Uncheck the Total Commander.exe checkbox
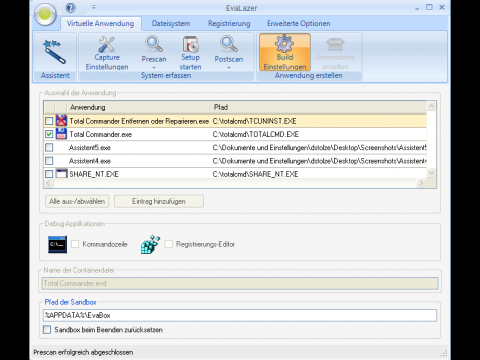480x360 pixels. click(x=49, y=134)
